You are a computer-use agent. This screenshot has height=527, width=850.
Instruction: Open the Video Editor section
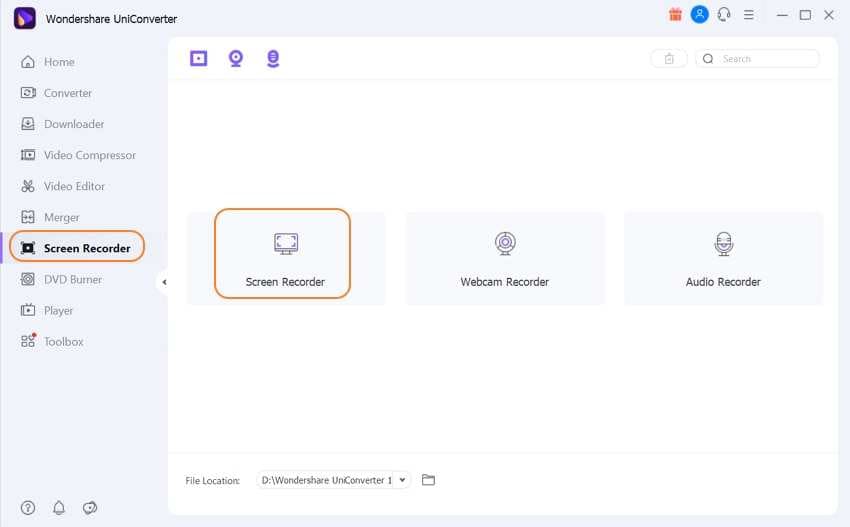point(63,186)
